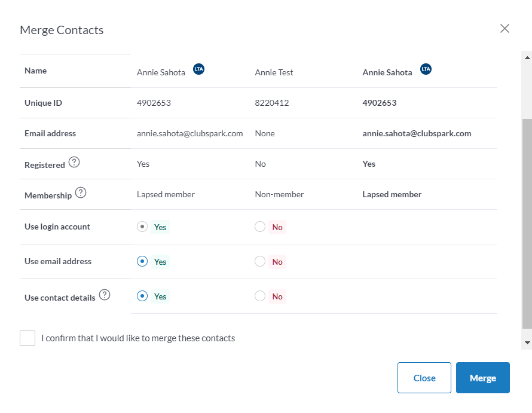The image size is (532, 413).
Task: Click the scrollbar up arrow
Action: [527, 58]
